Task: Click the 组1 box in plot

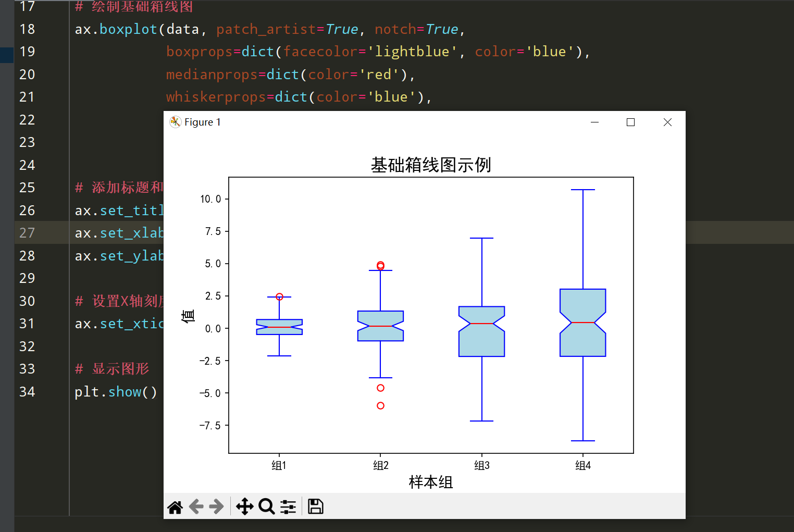Action: (279, 327)
